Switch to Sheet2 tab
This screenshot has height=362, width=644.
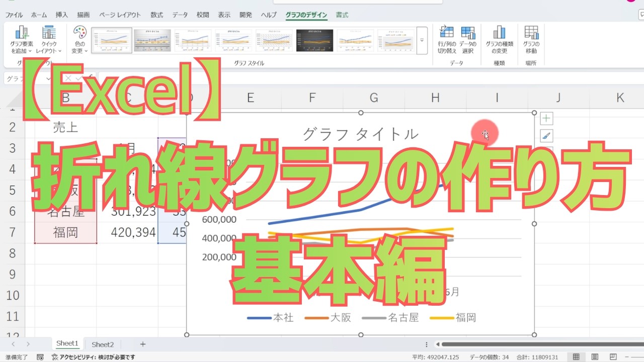[x=103, y=344]
